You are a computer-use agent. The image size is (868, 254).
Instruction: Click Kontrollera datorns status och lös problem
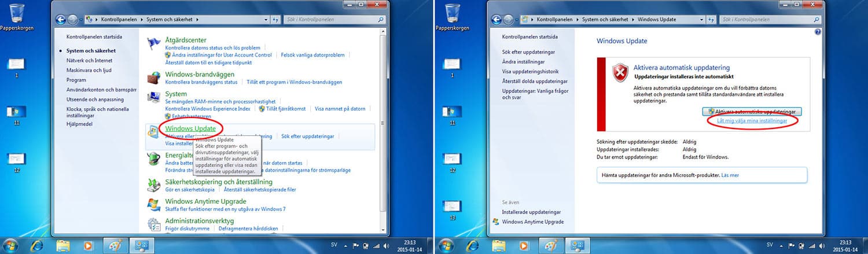(212, 47)
